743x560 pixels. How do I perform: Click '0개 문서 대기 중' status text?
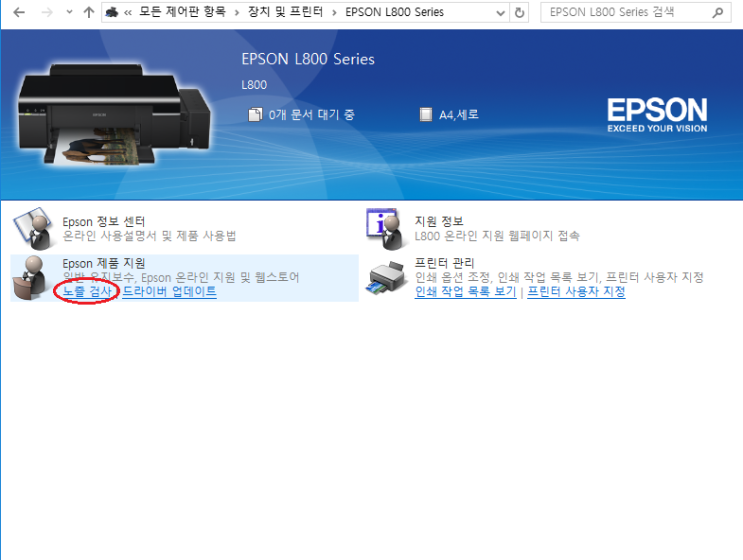pyautogui.click(x=311, y=115)
